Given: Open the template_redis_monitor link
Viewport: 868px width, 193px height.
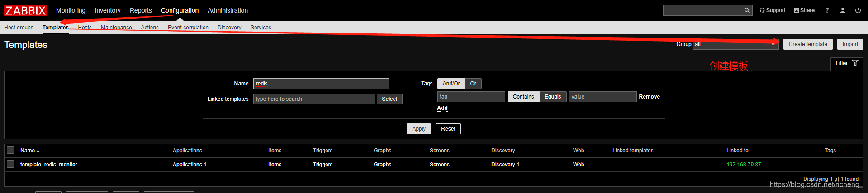Looking at the screenshot, I should 49,165.
